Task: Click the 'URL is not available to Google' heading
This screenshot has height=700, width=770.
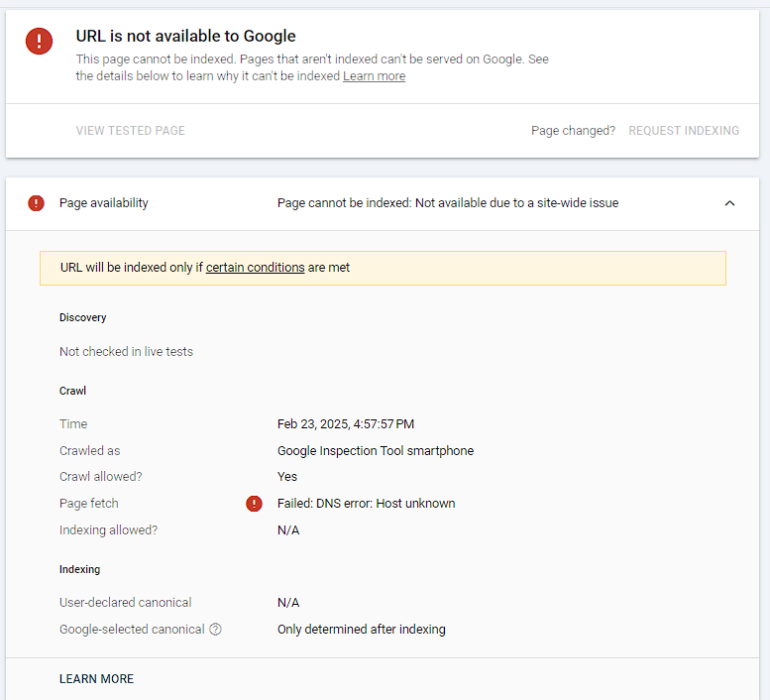Action: [185, 37]
